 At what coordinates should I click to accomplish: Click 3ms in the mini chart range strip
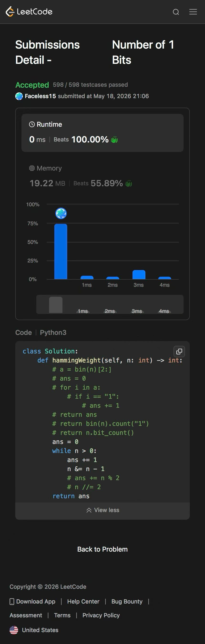137,311
